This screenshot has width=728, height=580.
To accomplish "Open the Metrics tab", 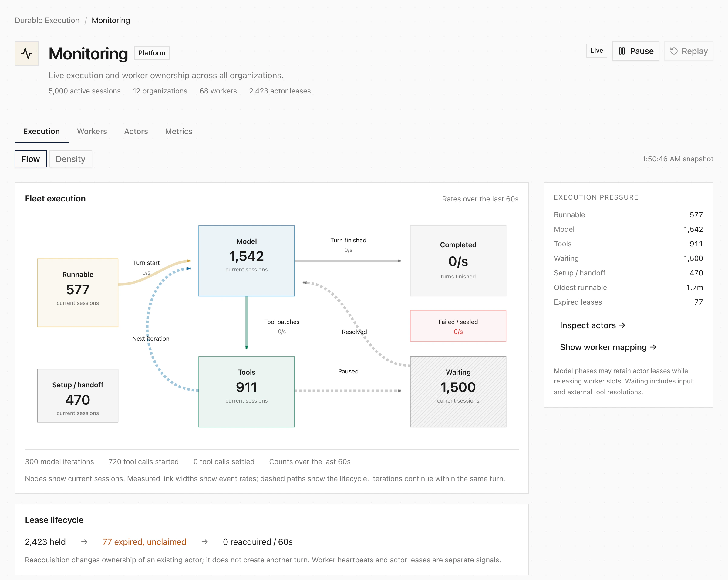I will coord(179,131).
